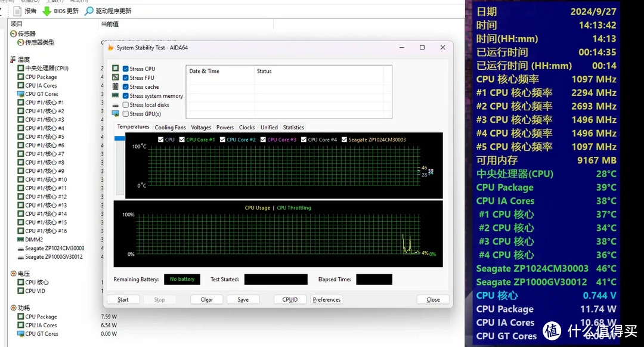
Task: Click the CPU GT Cores temperature icon
Action: coord(20,94)
